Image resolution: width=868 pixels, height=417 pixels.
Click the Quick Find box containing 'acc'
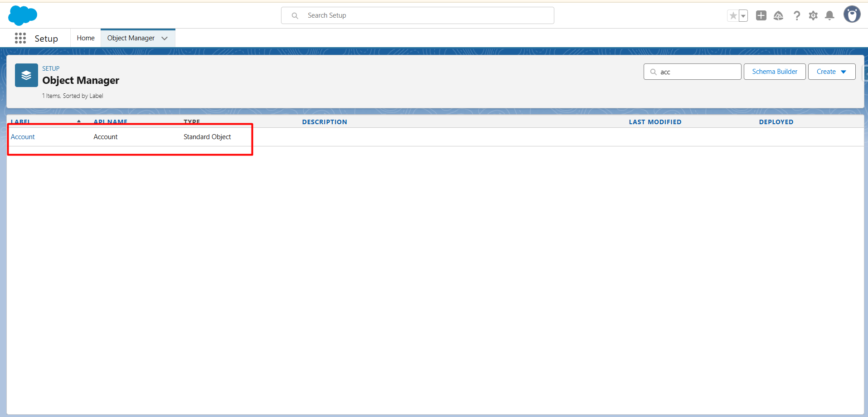[x=693, y=72]
